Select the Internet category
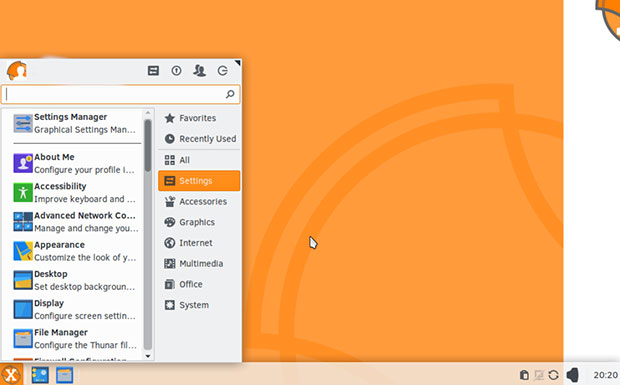620x385 pixels. tap(199, 243)
